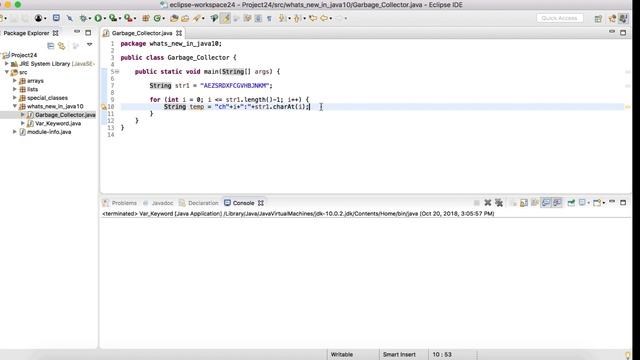Click the blue terminal icon in the toolbar

[x=56, y=18]
